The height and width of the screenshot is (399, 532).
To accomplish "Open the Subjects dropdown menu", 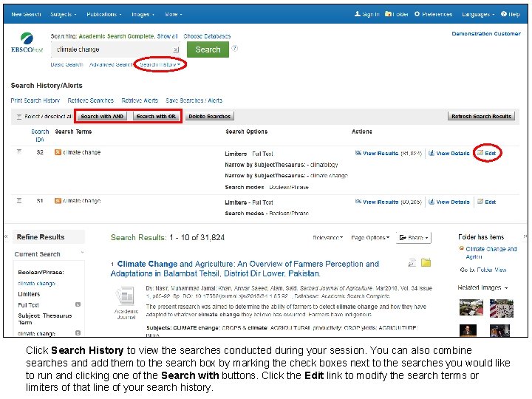I will pos(64,14).
